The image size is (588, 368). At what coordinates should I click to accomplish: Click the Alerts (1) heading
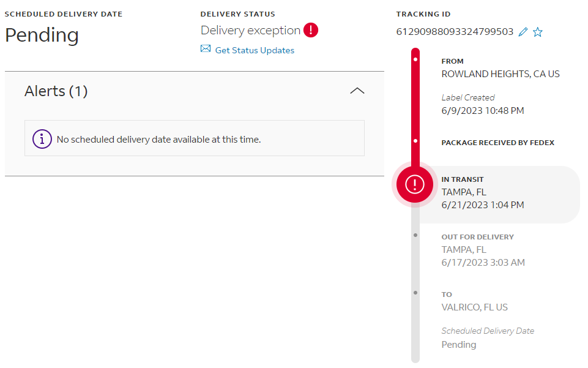(x=56, y=91)
